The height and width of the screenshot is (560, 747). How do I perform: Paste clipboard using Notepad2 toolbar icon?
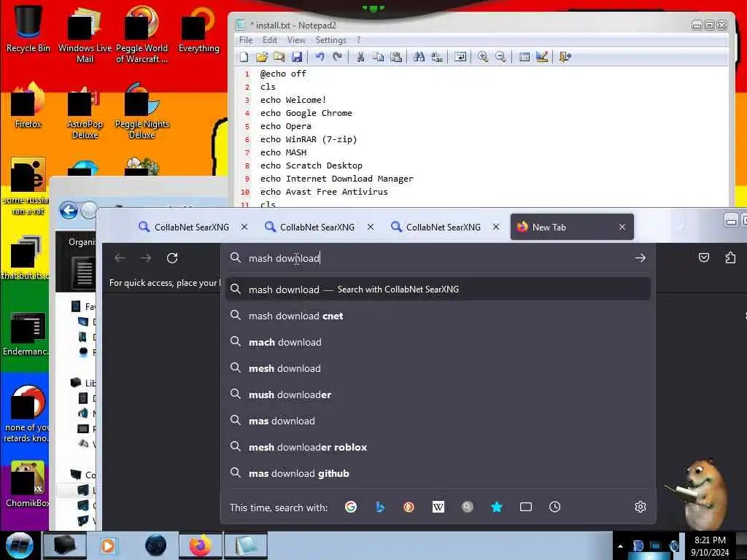pos(396,57)
